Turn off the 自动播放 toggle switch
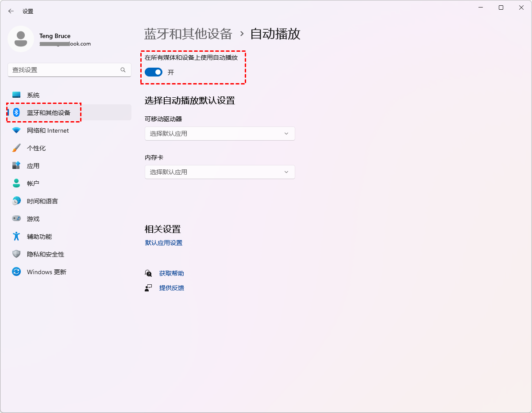This screenshot has width=532, height=413. [154, 72]
